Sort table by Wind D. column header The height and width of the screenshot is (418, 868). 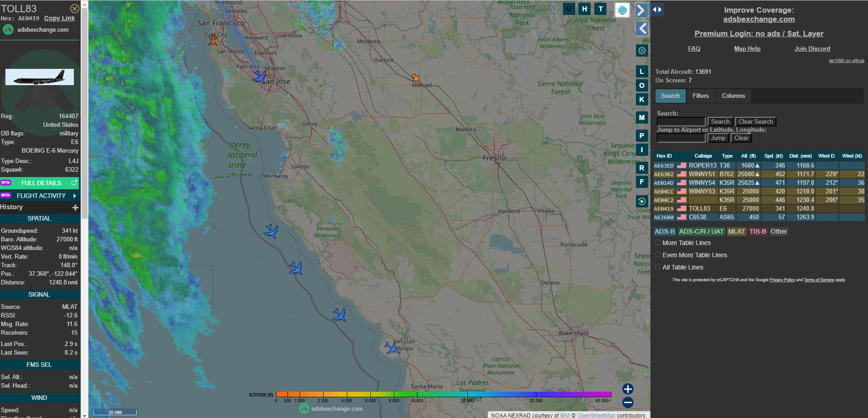pos(827,156)
